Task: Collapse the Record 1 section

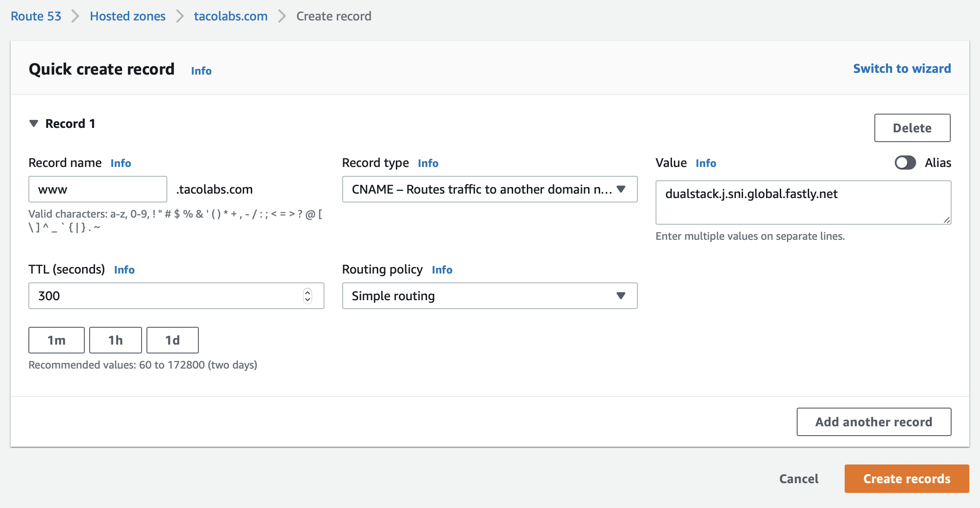Action: tap(34, 123)
